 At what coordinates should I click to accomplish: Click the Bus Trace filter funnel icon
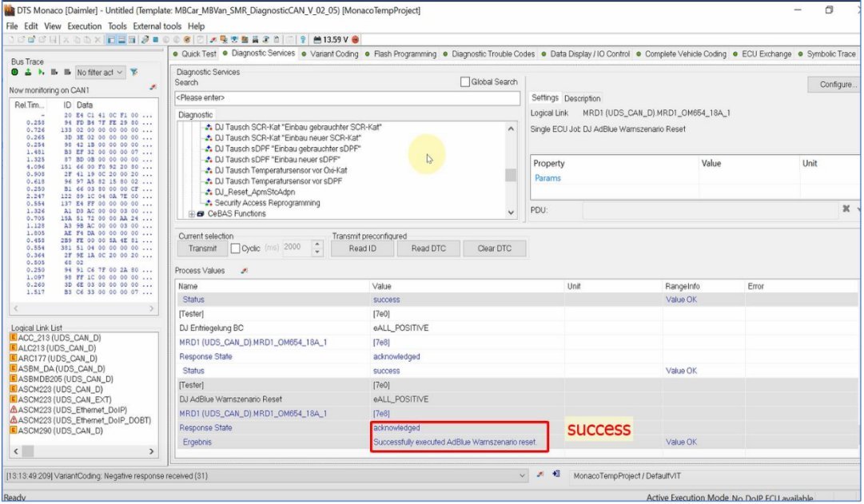[134, 72]
